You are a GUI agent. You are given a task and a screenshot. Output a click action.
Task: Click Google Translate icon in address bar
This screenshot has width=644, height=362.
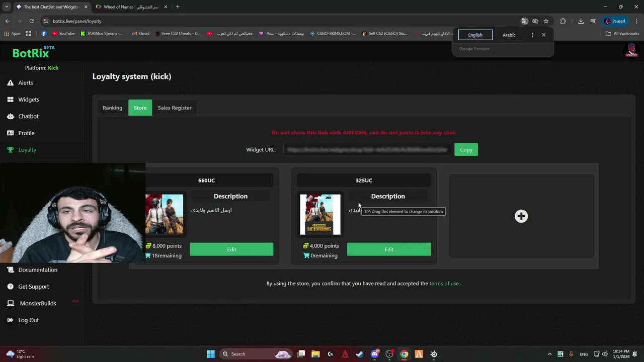point(524,21)
